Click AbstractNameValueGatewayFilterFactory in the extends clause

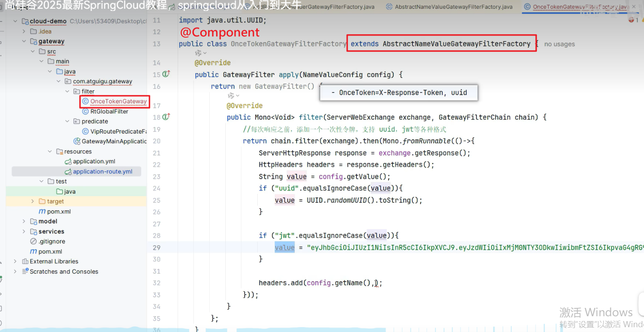(x=456, y=44)
